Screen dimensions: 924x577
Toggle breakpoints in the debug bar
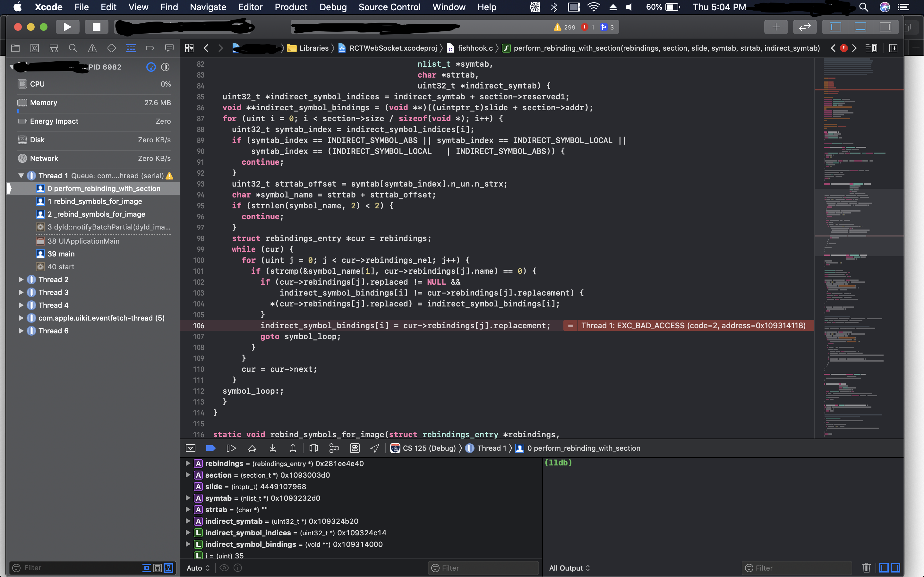coord(211,448)
